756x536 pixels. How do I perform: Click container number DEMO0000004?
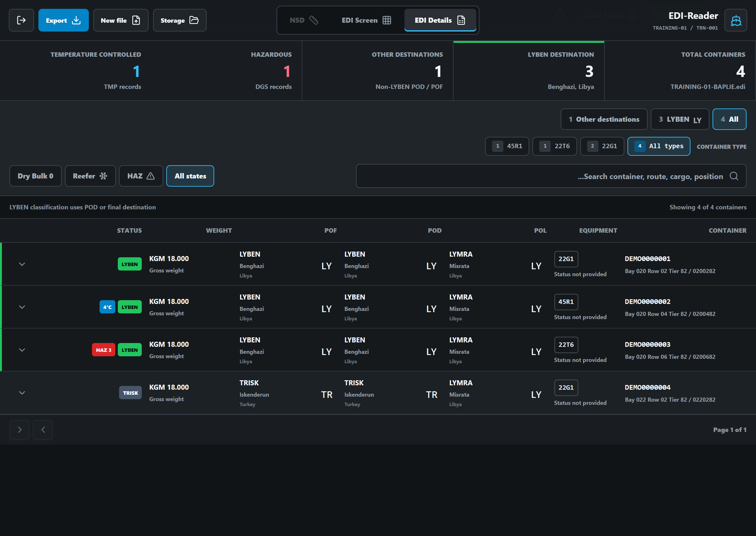pyautogui.click(x=648, y=387)
